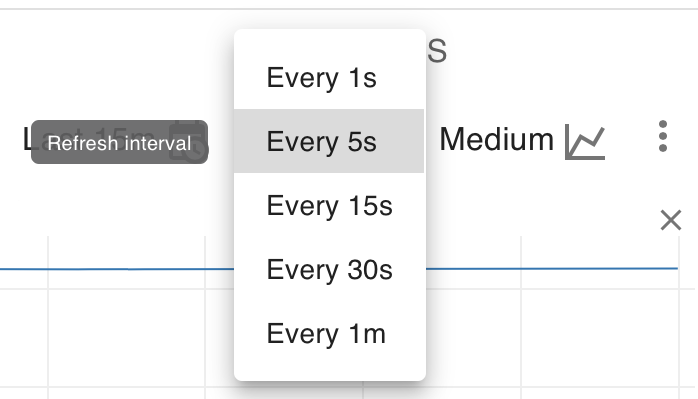The height and width of the screenshot is (399, 698).
Task: Click empty space between Medium and three dots
Action: [x=631, y=139]
